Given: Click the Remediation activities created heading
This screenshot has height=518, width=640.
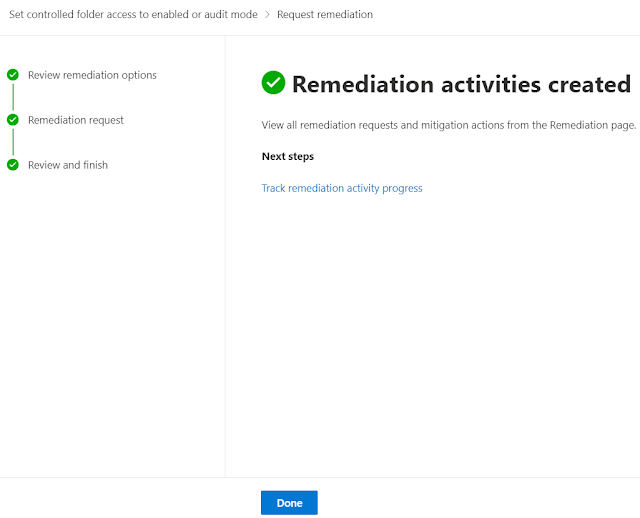Looking at the screenshot, I should click(x=461, y=84).
